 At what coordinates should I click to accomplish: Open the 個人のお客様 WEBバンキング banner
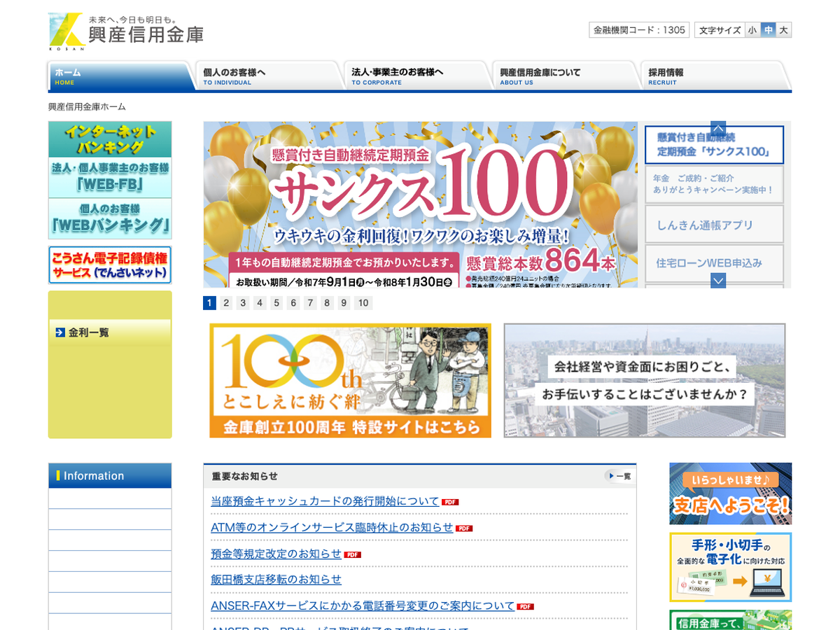tap(110, 219)
